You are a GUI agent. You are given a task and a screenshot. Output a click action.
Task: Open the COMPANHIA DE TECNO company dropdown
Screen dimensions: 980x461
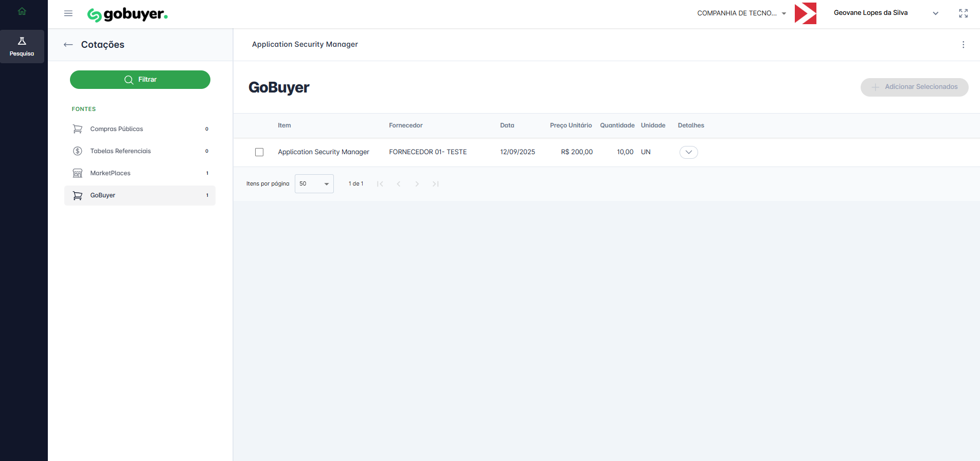(x=741, y=13)
